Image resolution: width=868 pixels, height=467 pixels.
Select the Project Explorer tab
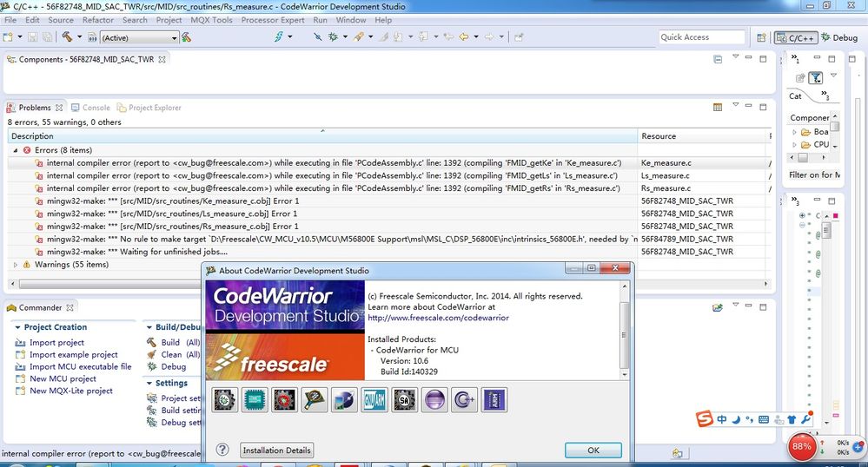[x=149, y=108]
